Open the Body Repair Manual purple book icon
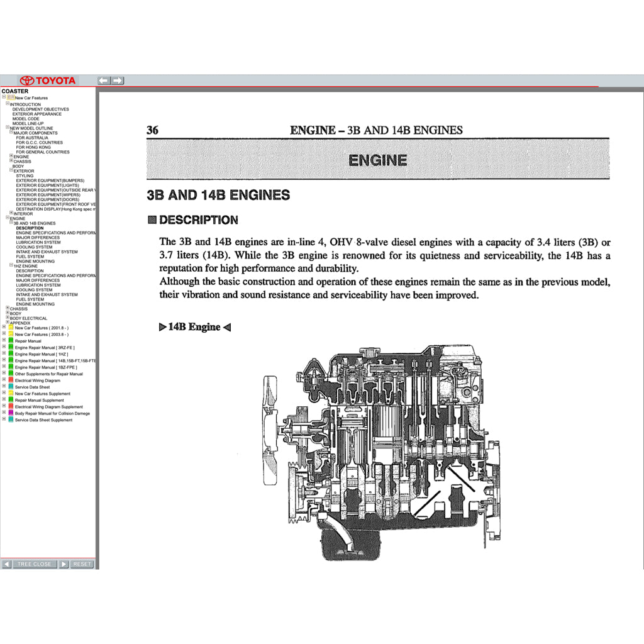 click(11, 413)
